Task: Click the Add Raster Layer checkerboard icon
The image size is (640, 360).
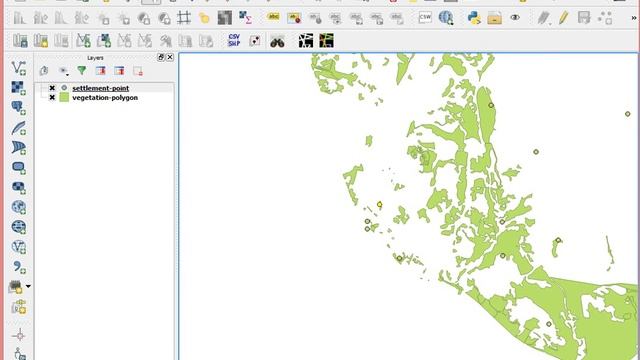Action: point(19,88)
